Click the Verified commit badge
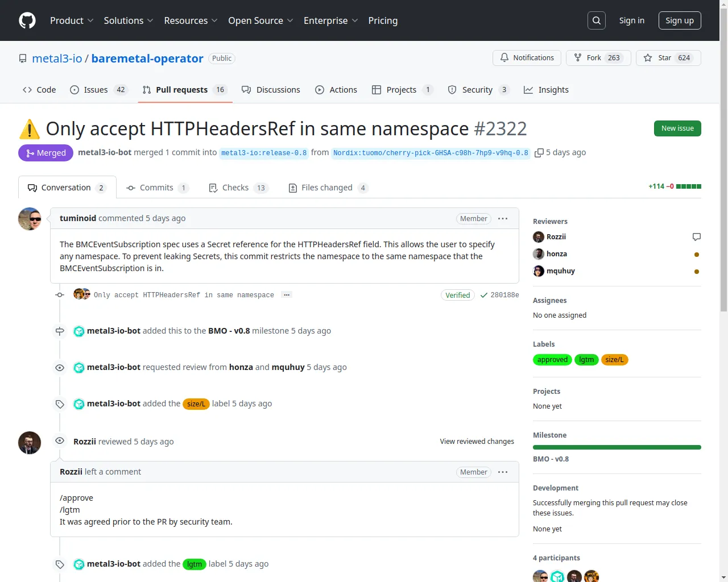Image resolution: width=728 pixels, height=582 pixels. coord(458,295)
